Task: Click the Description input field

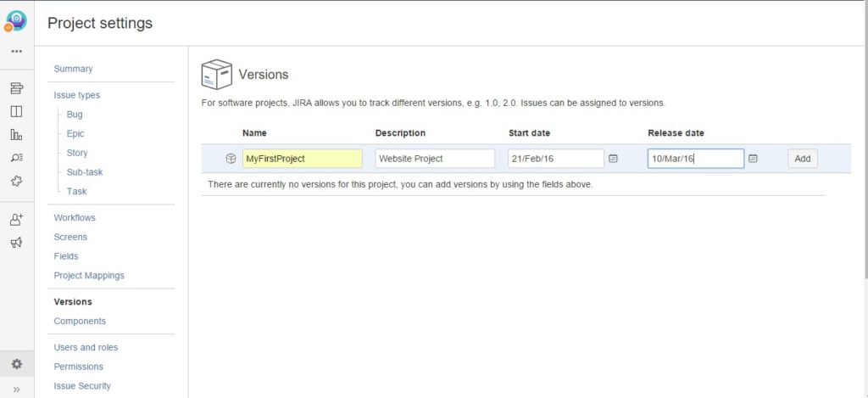Action: coord(435,159)
